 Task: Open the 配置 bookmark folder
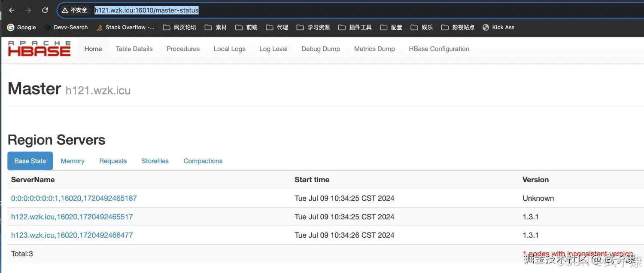pos(391,27)
